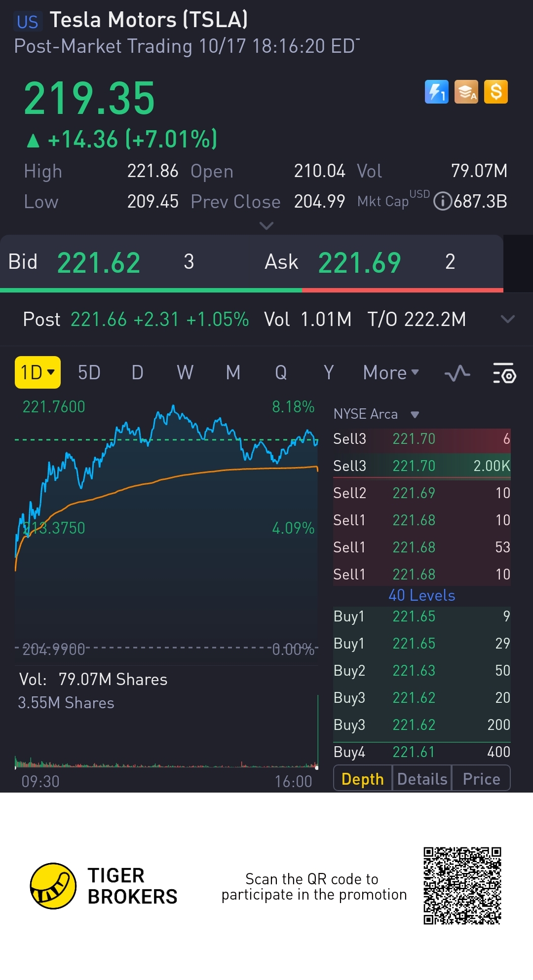
Task: Tap the Buy3 row with size 20
Action: pos(422,697)
